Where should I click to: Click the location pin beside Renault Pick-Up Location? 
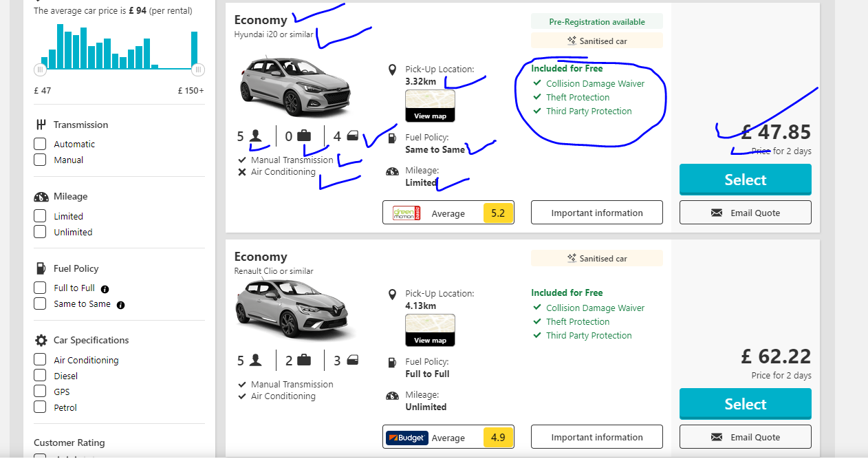coord(392,295)
